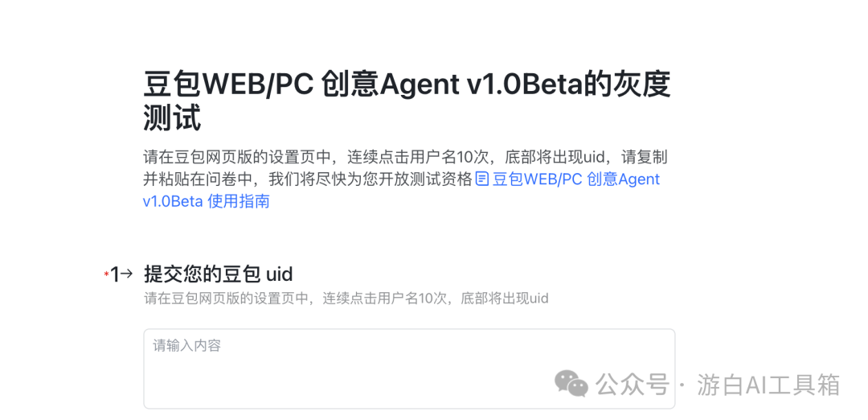Click the 'v1.0Beta 使用指南' link text
The image size is (868, 420).
[207, 201]
